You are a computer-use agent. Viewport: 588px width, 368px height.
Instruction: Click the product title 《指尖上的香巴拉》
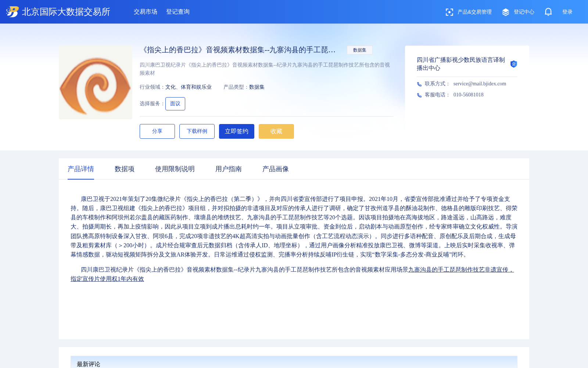(x=238, y=50)
